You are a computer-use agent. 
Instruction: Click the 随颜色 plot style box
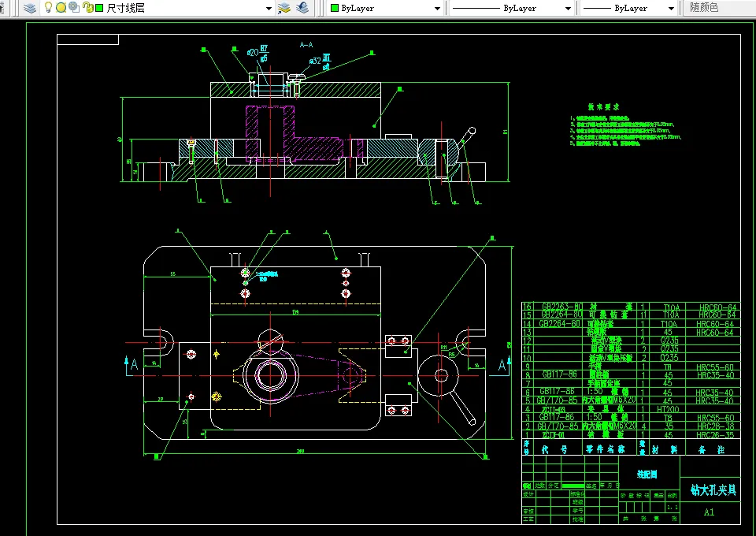pyautogui.click(x=719, y=8)
